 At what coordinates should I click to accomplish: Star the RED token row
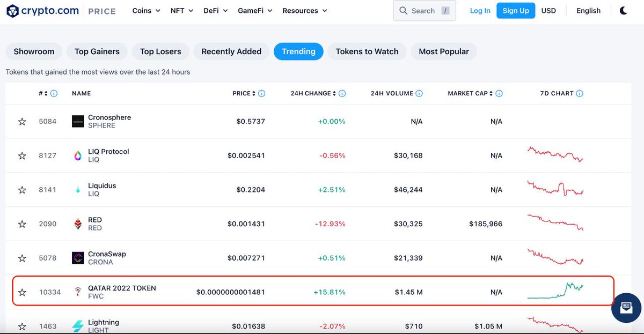[22, 224]
